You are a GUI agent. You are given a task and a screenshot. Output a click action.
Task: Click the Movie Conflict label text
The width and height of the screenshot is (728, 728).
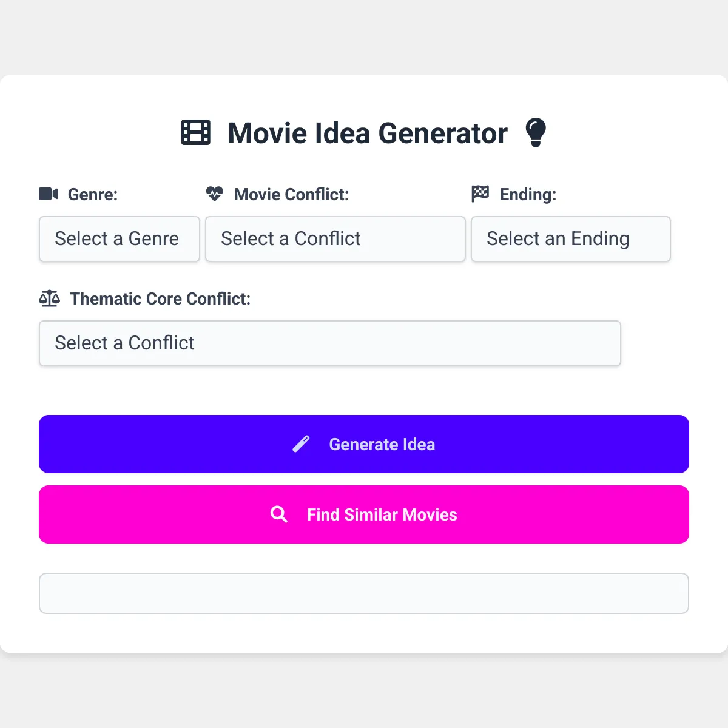(292, 195)
